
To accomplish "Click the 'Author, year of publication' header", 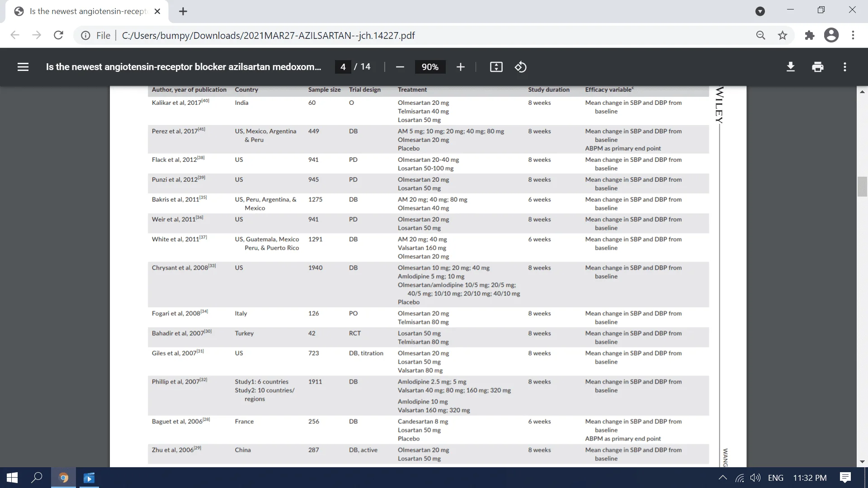I will click(x=189, y=89).
